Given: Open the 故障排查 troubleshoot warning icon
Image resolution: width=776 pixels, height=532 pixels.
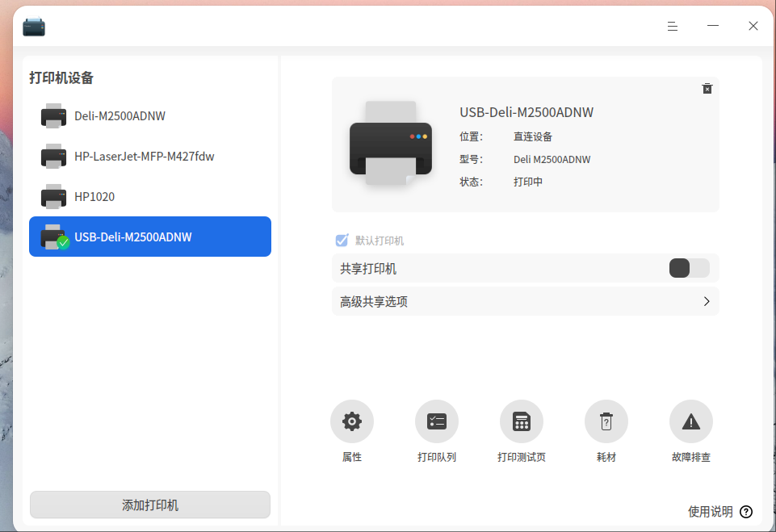Looking at the screenshot, I should pyautogui.click(x=691, y=421).
